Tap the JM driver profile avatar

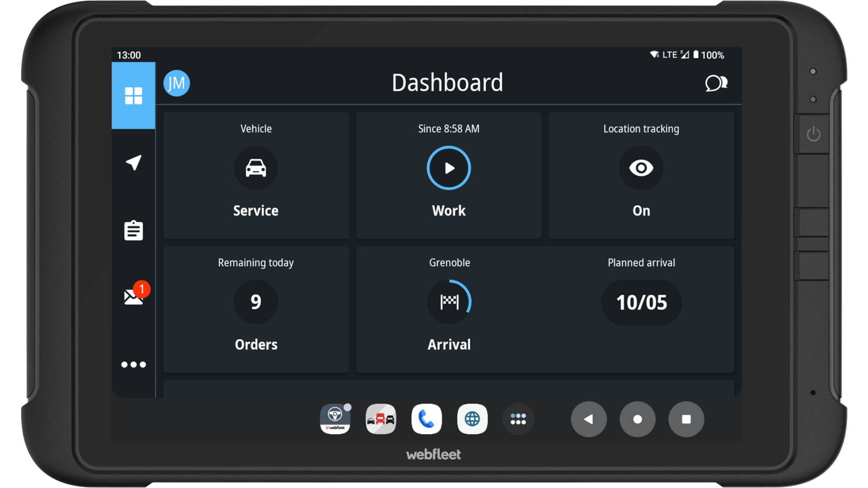coord(176,83)
